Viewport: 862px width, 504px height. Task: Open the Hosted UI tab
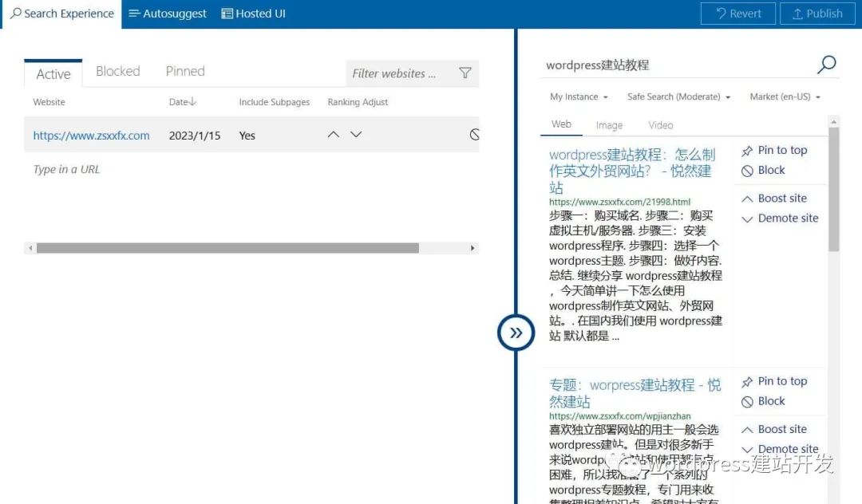254,14
